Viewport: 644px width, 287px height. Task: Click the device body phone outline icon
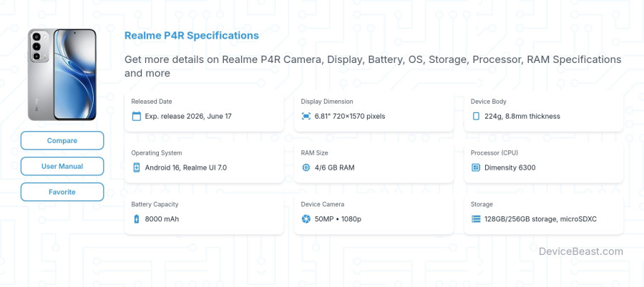pos(476,116)
